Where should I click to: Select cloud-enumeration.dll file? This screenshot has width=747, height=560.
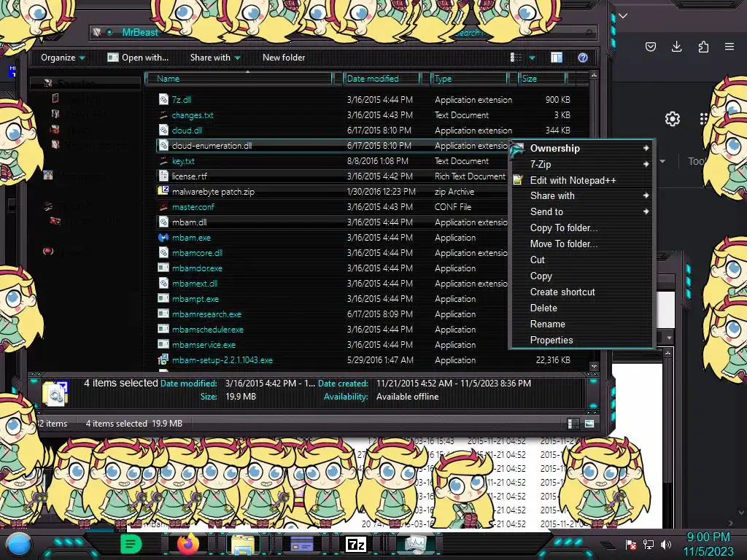212,146
